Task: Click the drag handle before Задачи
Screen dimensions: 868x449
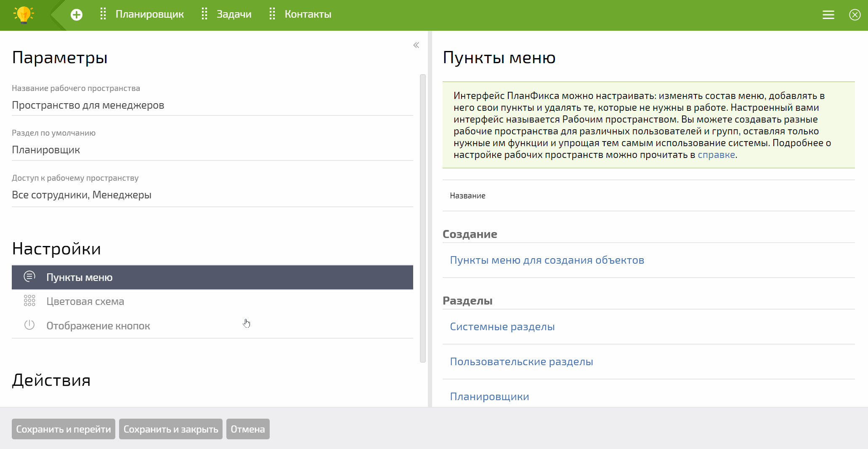Action: (204, 14)
